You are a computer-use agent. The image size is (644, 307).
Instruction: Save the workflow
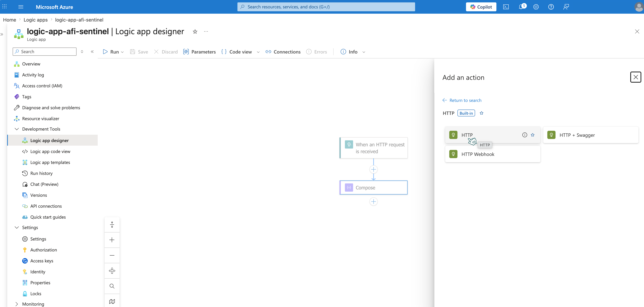(x=139, y=52)
